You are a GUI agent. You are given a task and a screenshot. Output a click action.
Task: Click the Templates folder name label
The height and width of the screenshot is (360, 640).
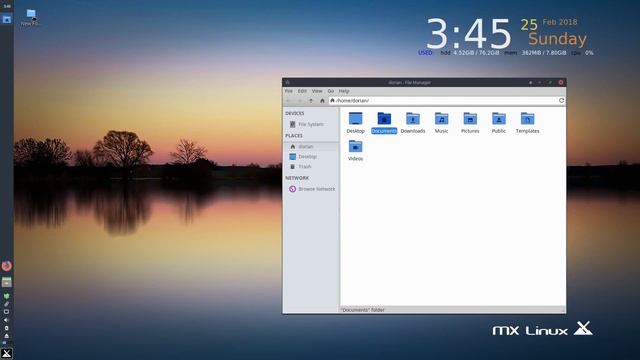[x=527, y=131]
